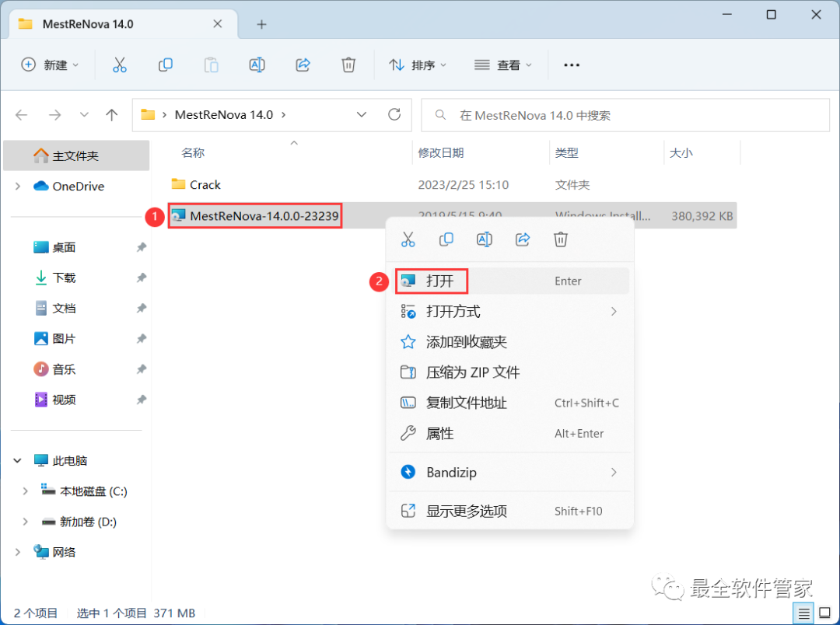Click the Copy icon in the top toolbar
840x625 pixels.
pos(165,65)
